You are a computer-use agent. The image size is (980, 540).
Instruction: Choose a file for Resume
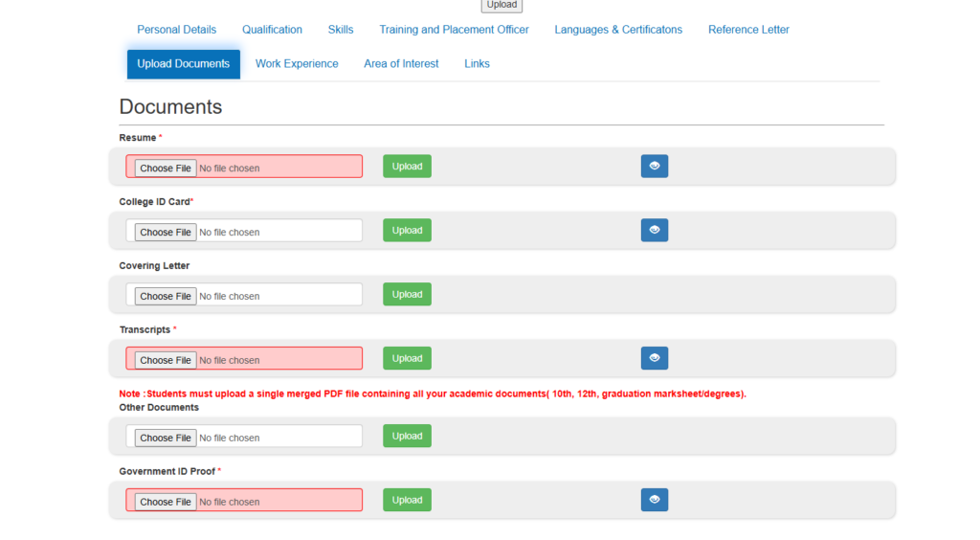pyautogui.click(x=166, y=169)
